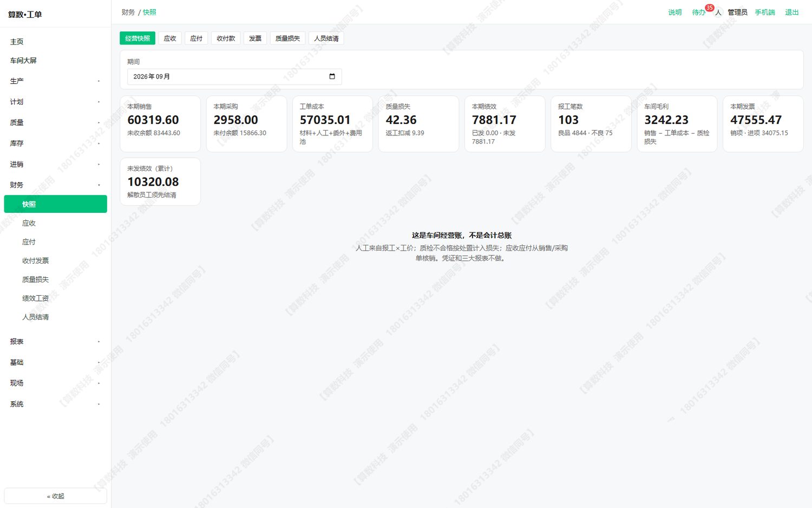This screenshot has height=508, width=812.
Task: Open the 说明 help link
Action: 675,12
